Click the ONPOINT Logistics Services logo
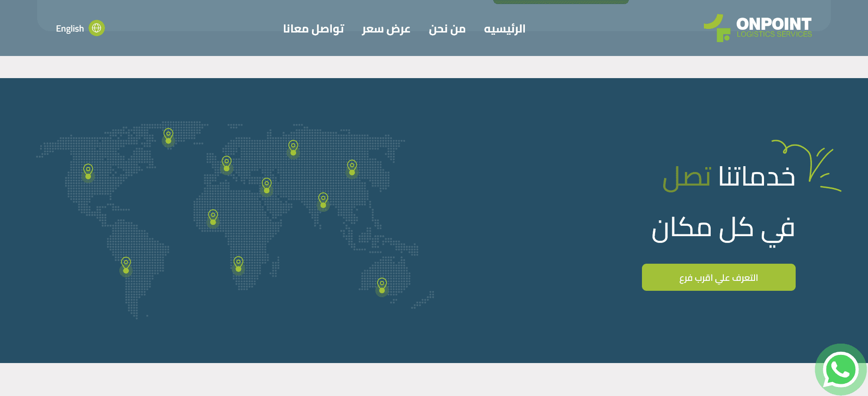Viewport: 868px width, 396px height. pos(758,28)
